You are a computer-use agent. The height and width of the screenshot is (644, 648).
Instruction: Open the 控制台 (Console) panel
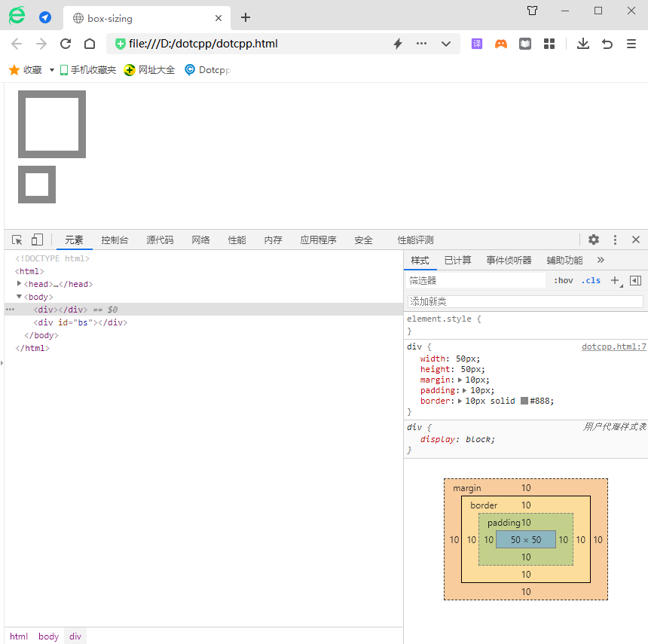(115, 240)
